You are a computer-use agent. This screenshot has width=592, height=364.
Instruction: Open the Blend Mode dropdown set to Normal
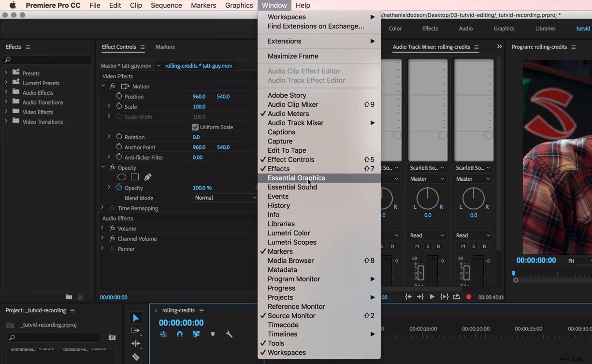225,198
